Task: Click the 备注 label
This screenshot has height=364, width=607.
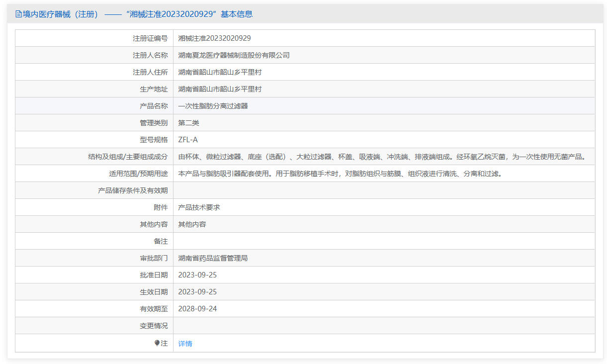Action: pyautogui.click(x=161, y=241)
